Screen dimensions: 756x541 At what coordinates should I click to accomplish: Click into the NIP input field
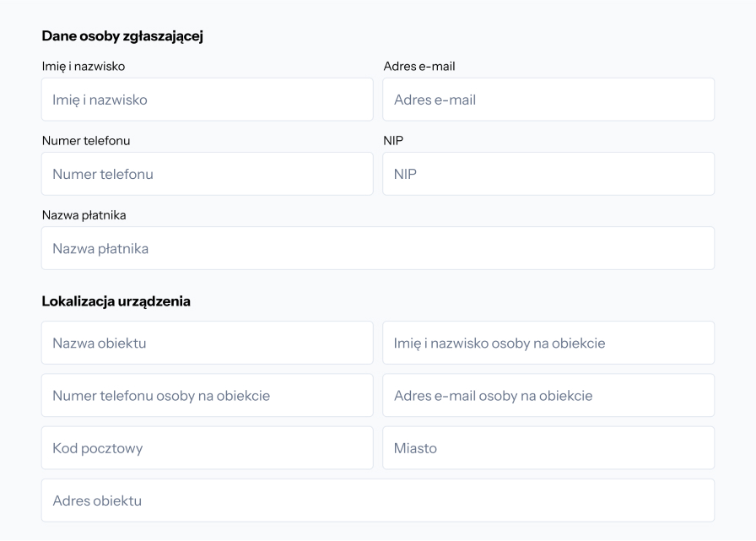point(548,174)
